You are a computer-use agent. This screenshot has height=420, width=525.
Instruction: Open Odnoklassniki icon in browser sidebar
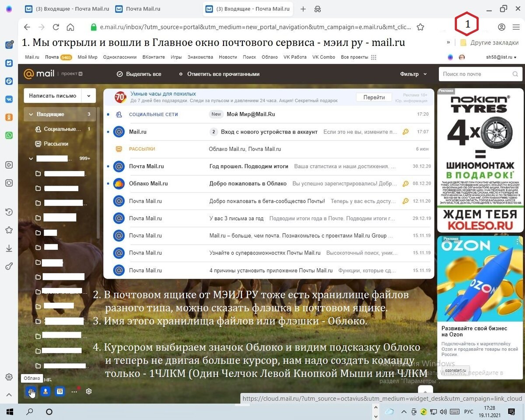[9, 117]
